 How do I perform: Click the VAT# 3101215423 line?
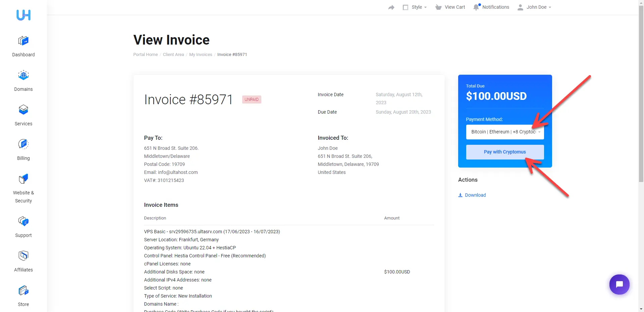tap(164, 180)
